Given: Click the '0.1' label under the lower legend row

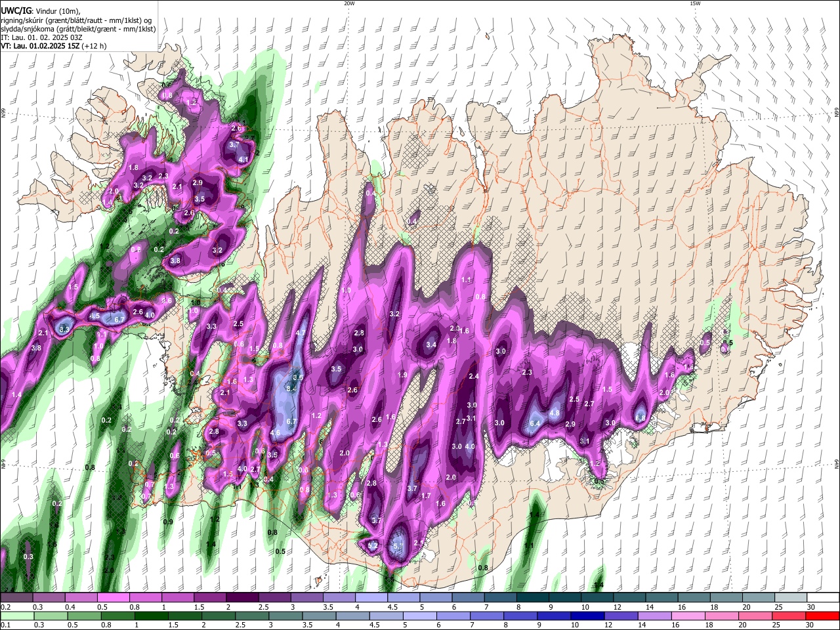Looking at the screenshot, I should [5, 625].
